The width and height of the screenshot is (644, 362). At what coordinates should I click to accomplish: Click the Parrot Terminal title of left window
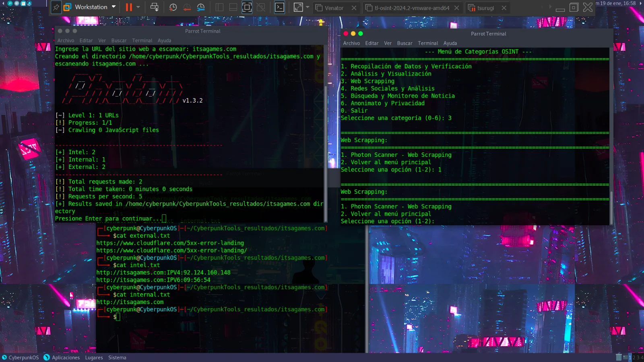pos(202,31)
